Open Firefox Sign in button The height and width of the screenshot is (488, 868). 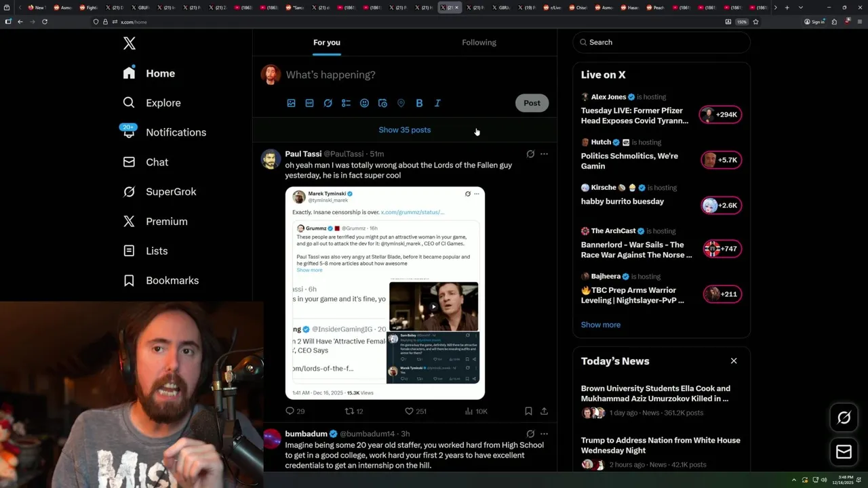(x=814, y=22)
